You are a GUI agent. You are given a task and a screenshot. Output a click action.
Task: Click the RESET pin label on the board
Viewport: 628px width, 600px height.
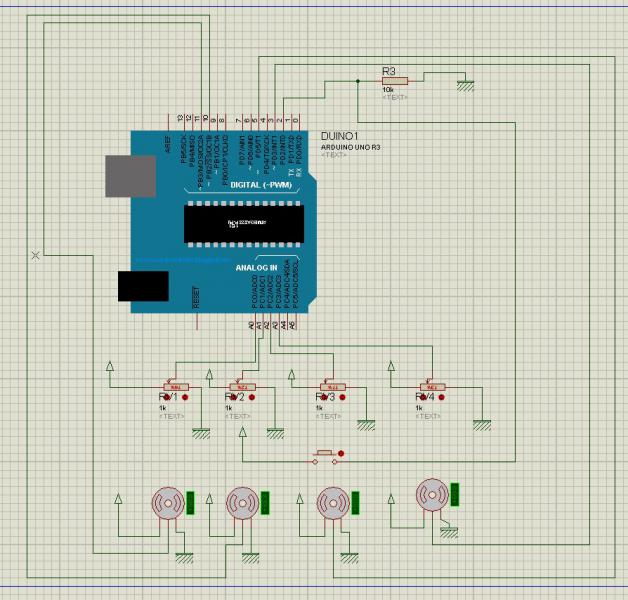click(196, 297)
